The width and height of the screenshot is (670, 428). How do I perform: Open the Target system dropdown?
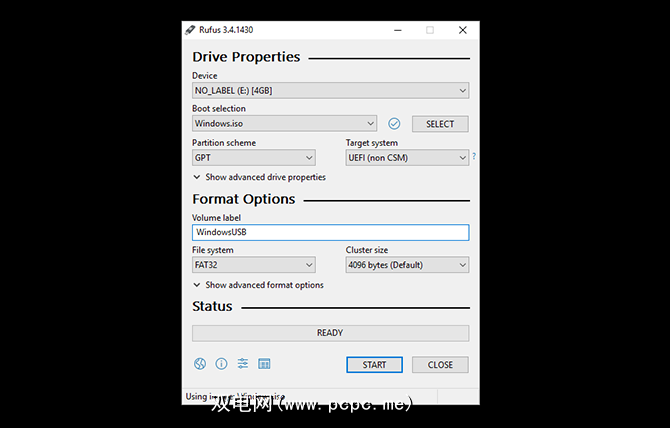407,157
